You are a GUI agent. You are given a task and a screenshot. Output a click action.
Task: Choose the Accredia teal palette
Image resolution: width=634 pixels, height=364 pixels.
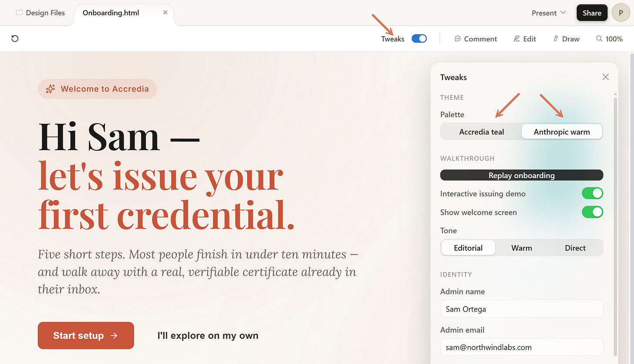pyautogui.click(x=482, y=131)
